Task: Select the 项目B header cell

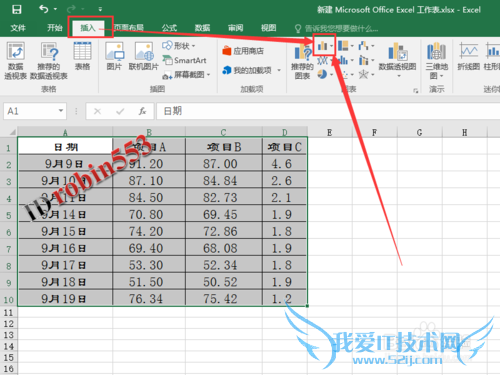Action: (x=224, y=147)
